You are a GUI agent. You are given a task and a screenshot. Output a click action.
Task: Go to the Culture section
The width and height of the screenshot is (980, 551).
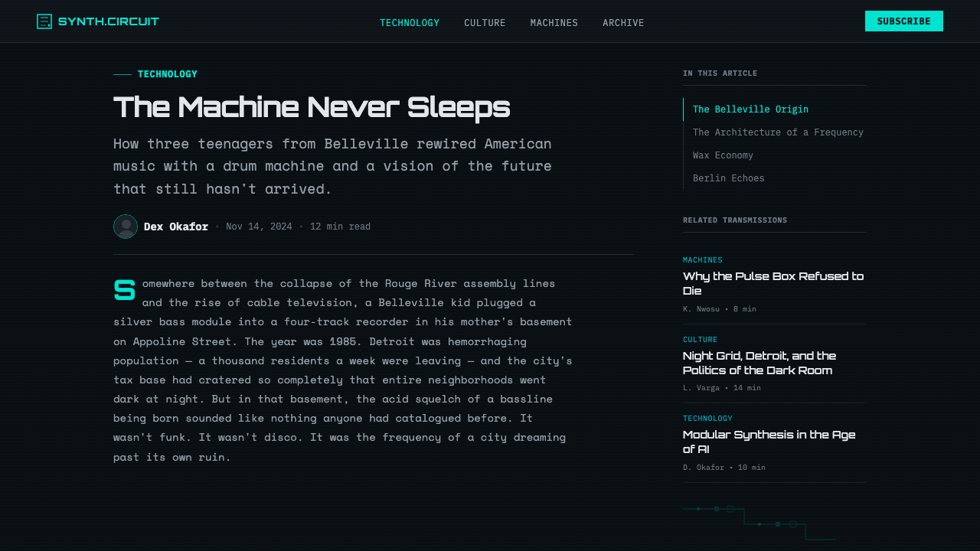[x=485, y=23]
